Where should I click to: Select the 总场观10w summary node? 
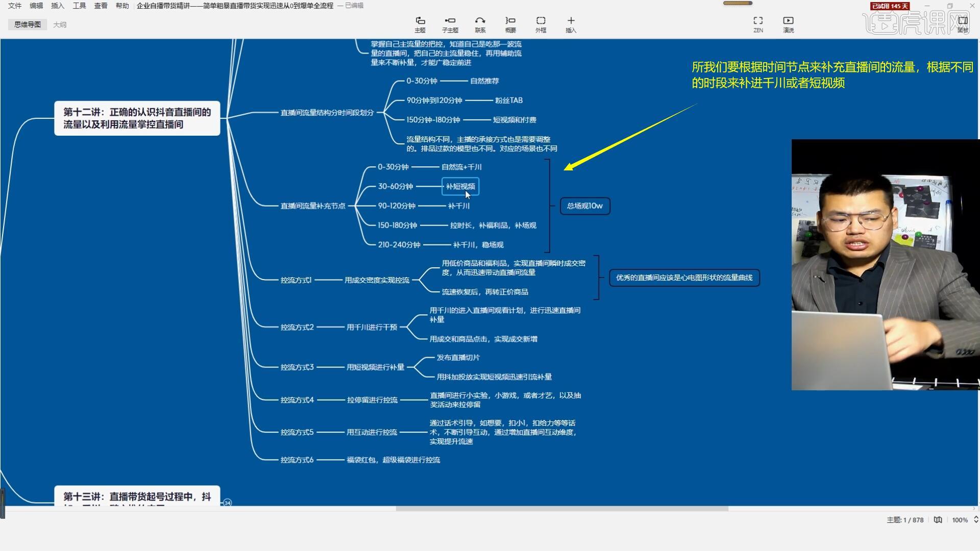pyautogui.click(x=584, y=206)
